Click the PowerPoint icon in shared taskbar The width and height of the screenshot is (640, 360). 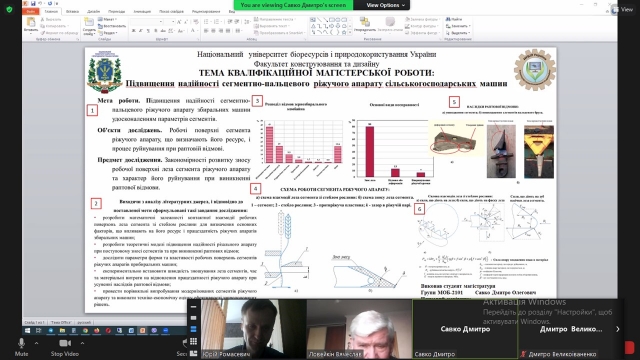[x=142, y=330]
